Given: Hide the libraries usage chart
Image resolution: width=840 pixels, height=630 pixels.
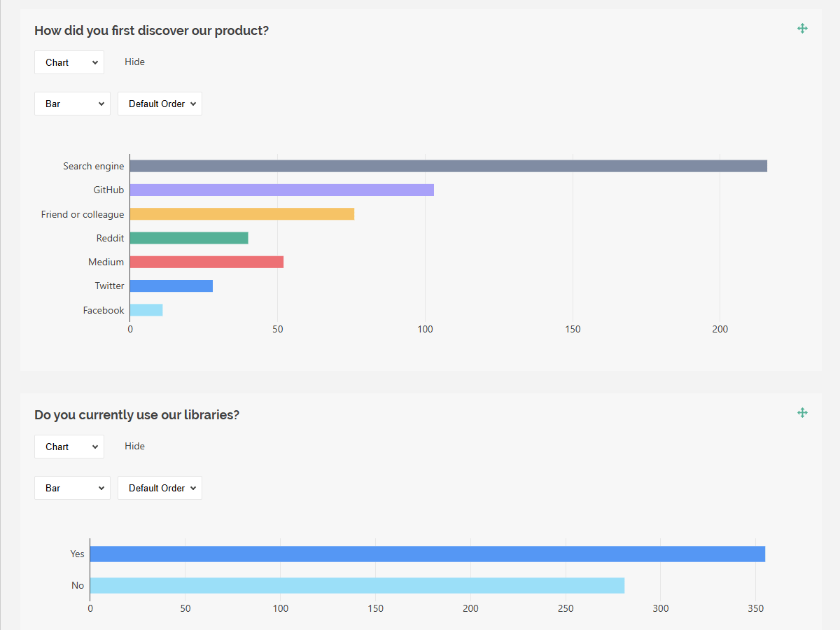Looking at the screenshot, I should click(x=134, y=446).
